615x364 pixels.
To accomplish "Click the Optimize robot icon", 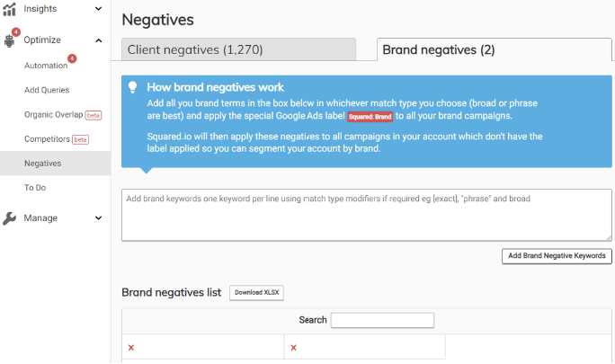I will tap(10, 40).
